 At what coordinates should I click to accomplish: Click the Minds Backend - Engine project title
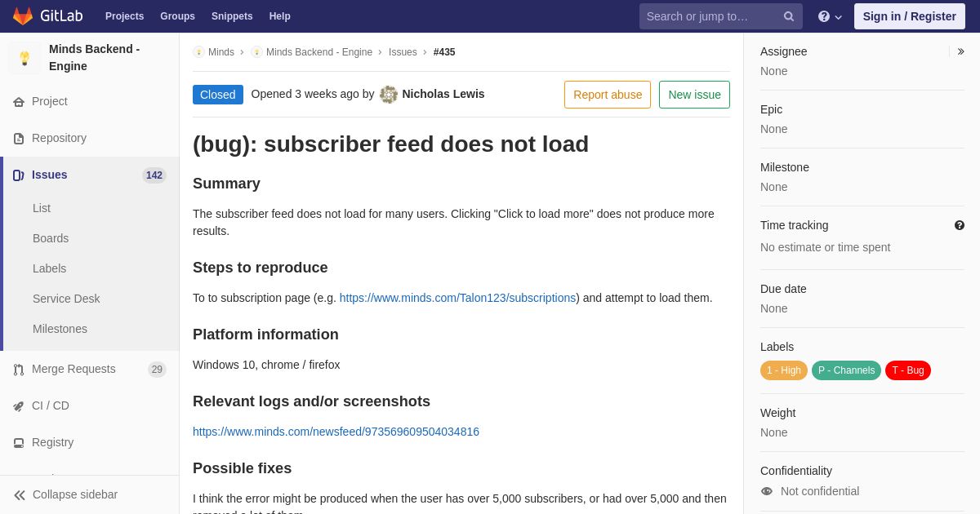(x=94, y=58)
